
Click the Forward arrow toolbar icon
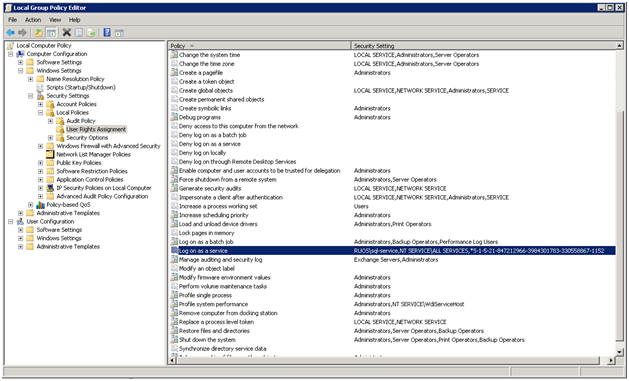22,32
